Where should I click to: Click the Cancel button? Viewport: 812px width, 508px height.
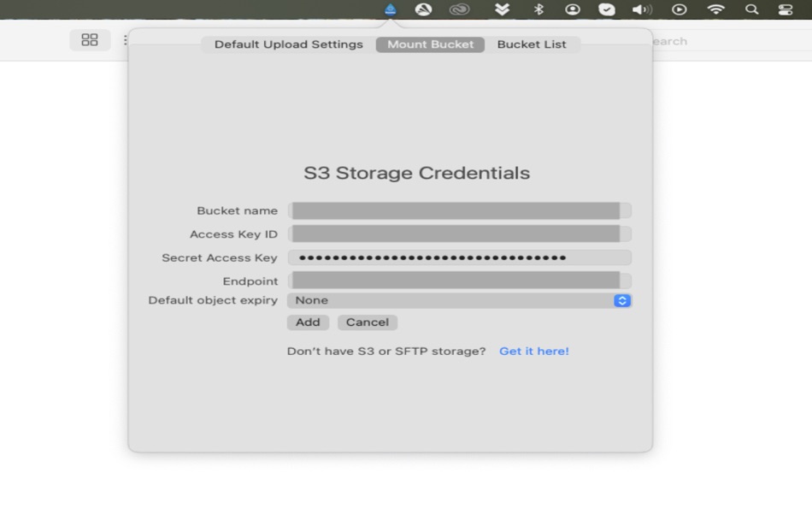[x=367, y=322]
